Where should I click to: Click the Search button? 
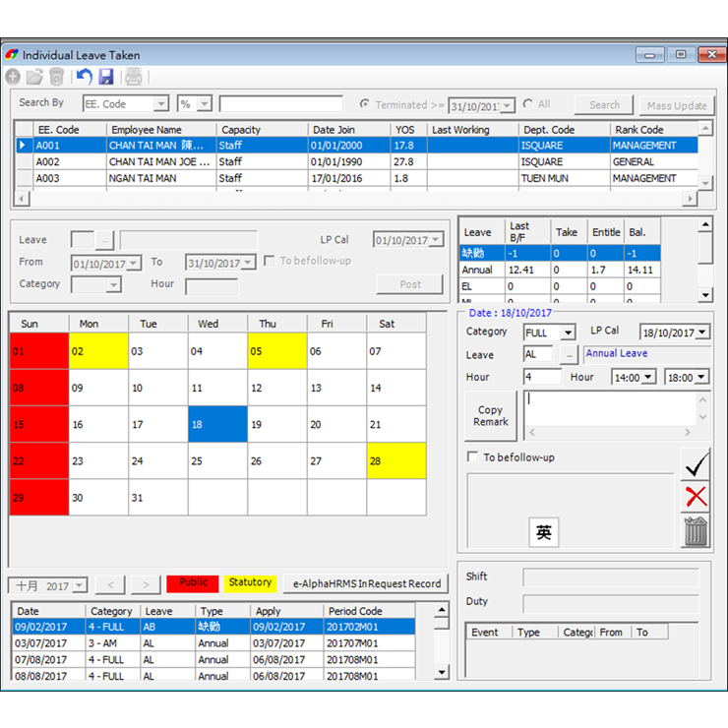click(604, 105)
